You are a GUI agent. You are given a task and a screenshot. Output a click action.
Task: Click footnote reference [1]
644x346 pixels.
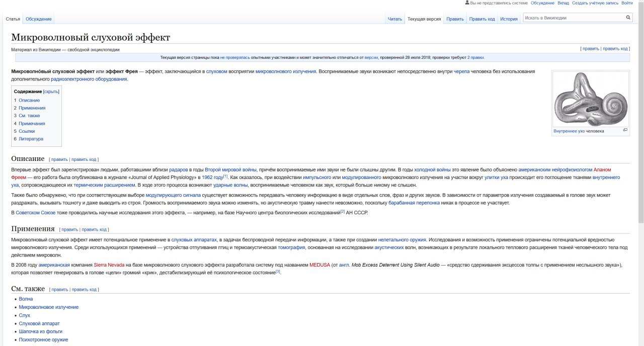pos(225,176)
